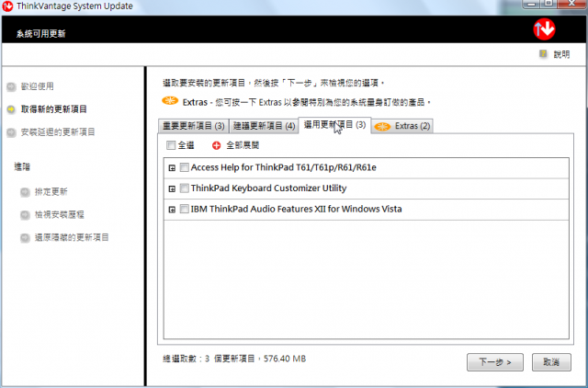This screenshot has height=388, width=588.
Task: Click the 全部展開 expand all label
Action: 243,145
